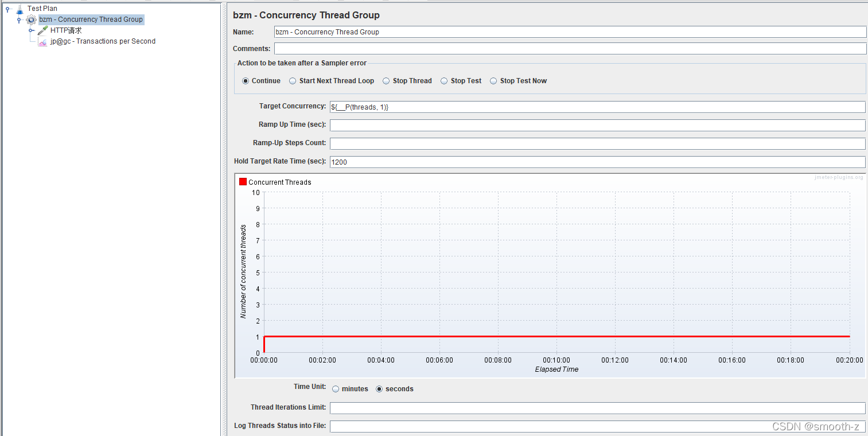Click the jmeter-plugins.org chart link
Screen dimensions: 868x436
coord(839,177)
